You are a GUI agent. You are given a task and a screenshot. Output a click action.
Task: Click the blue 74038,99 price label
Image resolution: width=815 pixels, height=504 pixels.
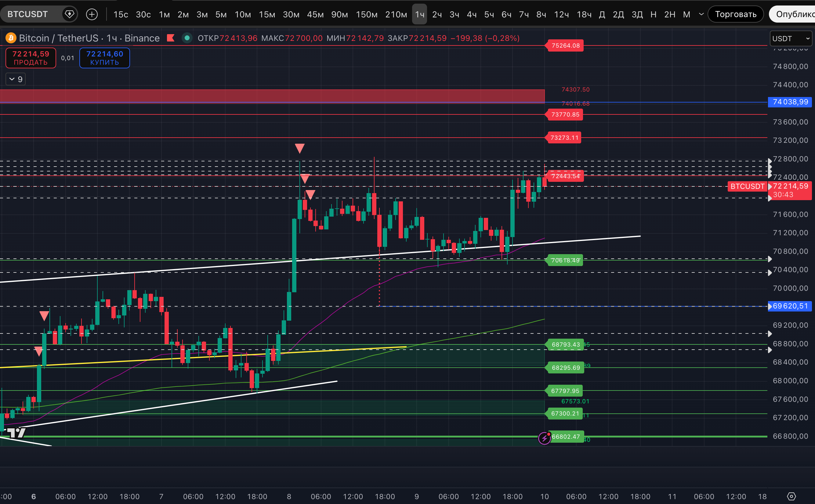pyautogui.click(x=790, y=102)
